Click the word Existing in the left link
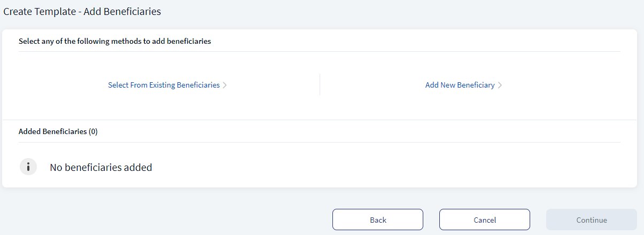Image resolution: width=644 pixels, height=235 pixels. tap(161, 85)
